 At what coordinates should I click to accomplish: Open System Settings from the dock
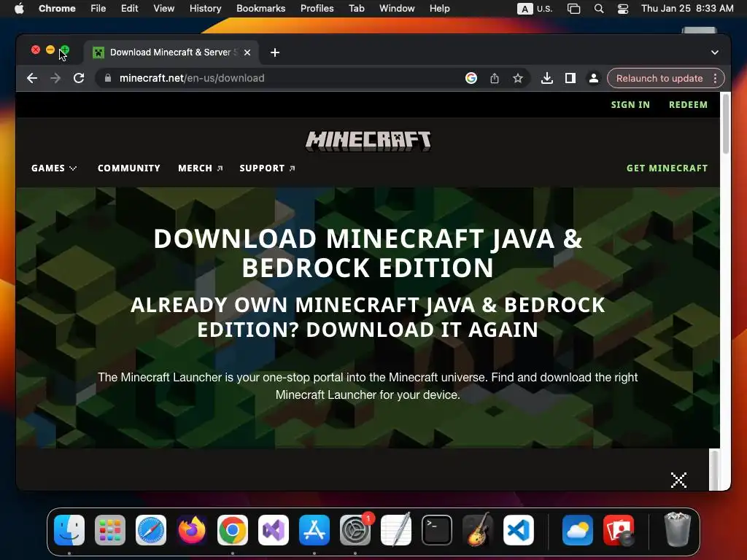(x=355, y=530)
